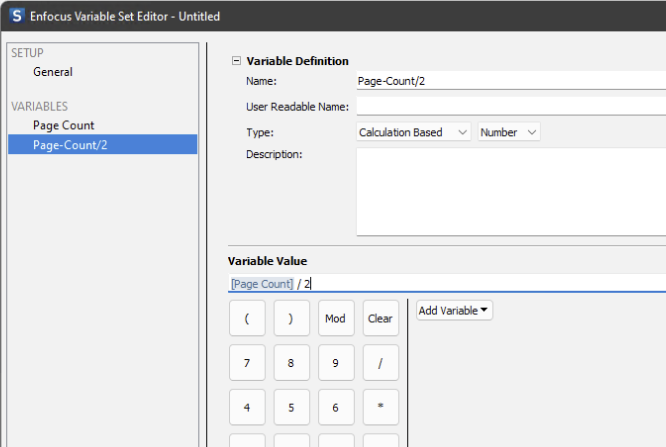Click the Enfocus Switch app icon in title bar

pos(17,16)
